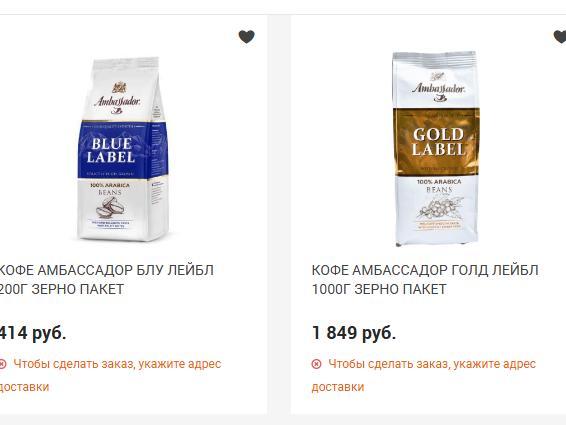Click 200Г ЗЕРНО ПАКЕТ text line
The height and width of the screenshot is (425, 566).
(x=61, y=289)
